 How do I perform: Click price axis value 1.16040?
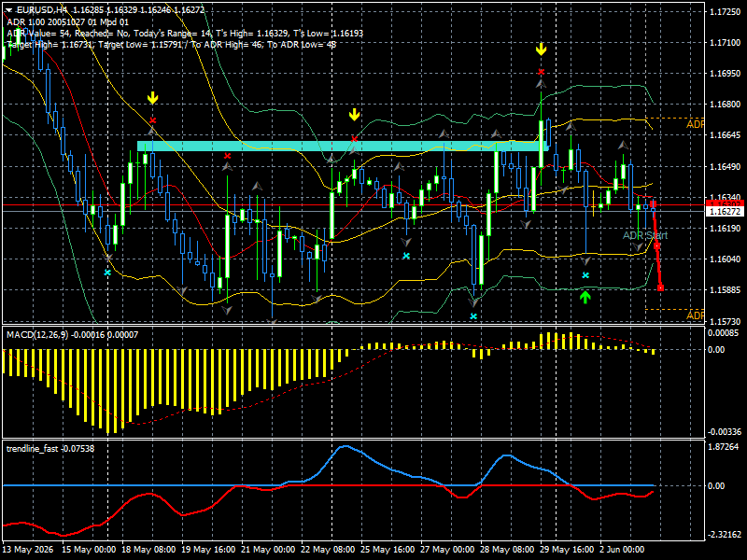pyautogui.click(x=726, y=259)
